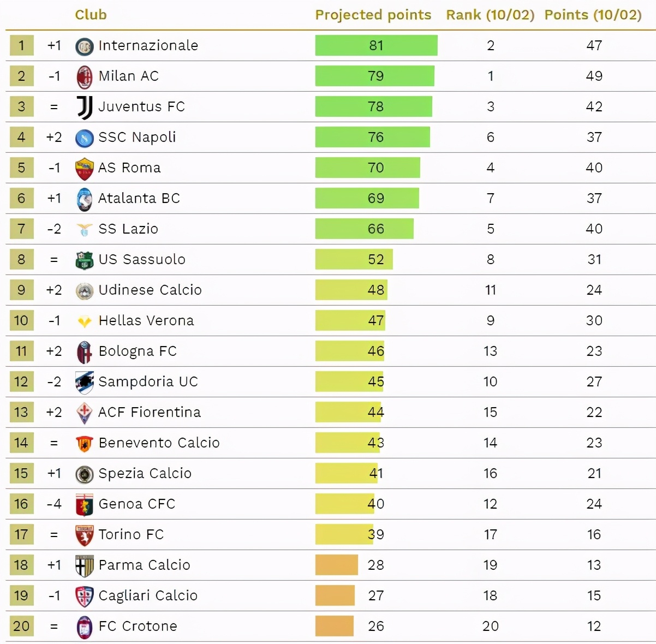Open the Atalanta BC team name
This screenshot has height=644, width=656.
pyautogui.click(x=139, y=199)
